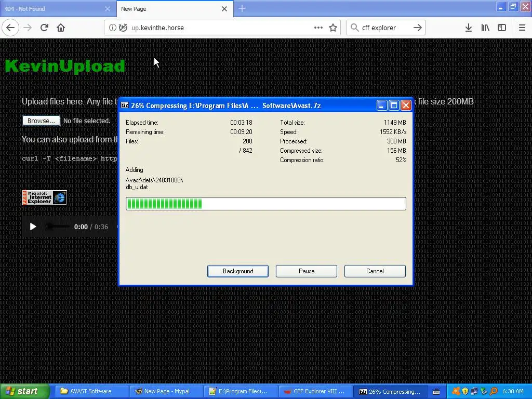
Task: Click the 6:30 AM clock
Action: coord(513,391)
